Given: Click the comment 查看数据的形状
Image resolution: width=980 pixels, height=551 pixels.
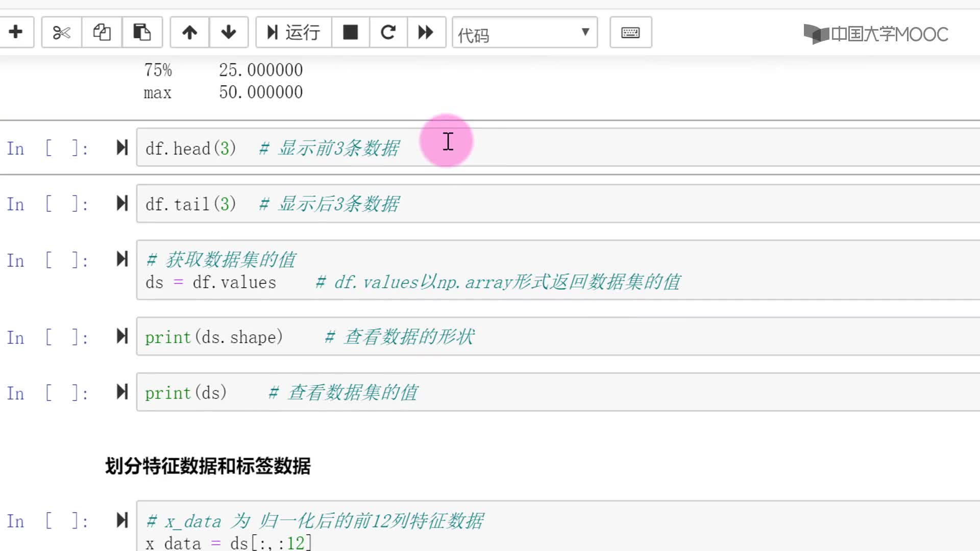Looking at the screenshot, I should pyautogui.click(x=399, y=337).
